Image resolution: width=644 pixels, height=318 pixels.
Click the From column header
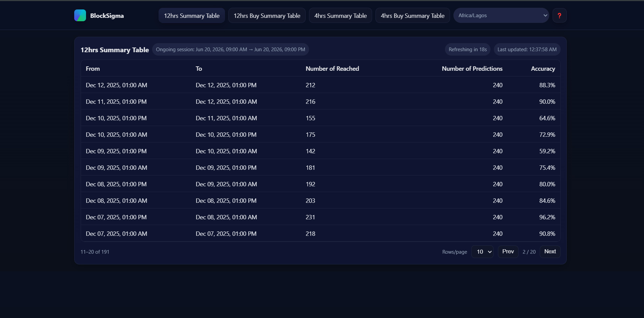click(93, 69)
